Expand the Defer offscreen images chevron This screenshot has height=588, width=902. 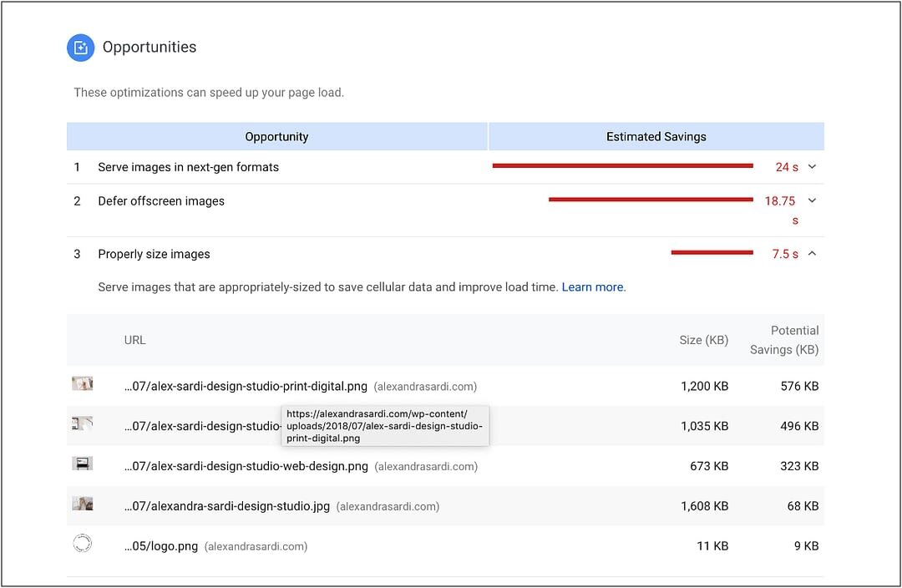[x=812, y=200]
